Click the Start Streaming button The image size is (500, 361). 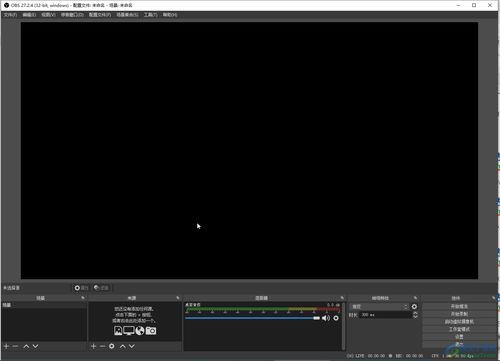pos(459,306)
